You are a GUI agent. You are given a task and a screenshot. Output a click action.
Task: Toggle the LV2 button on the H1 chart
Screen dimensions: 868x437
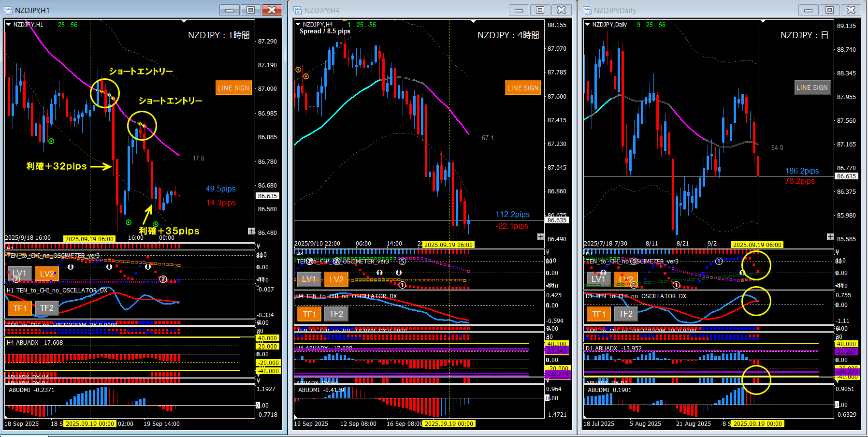coord(47,274)
